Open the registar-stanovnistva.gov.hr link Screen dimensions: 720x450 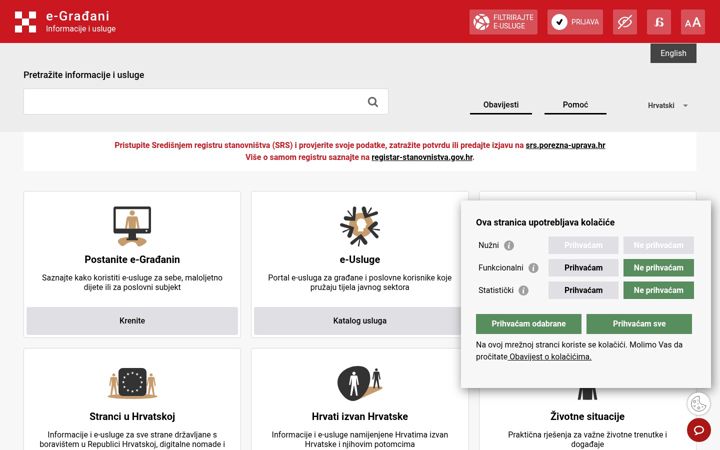[422, 157]
